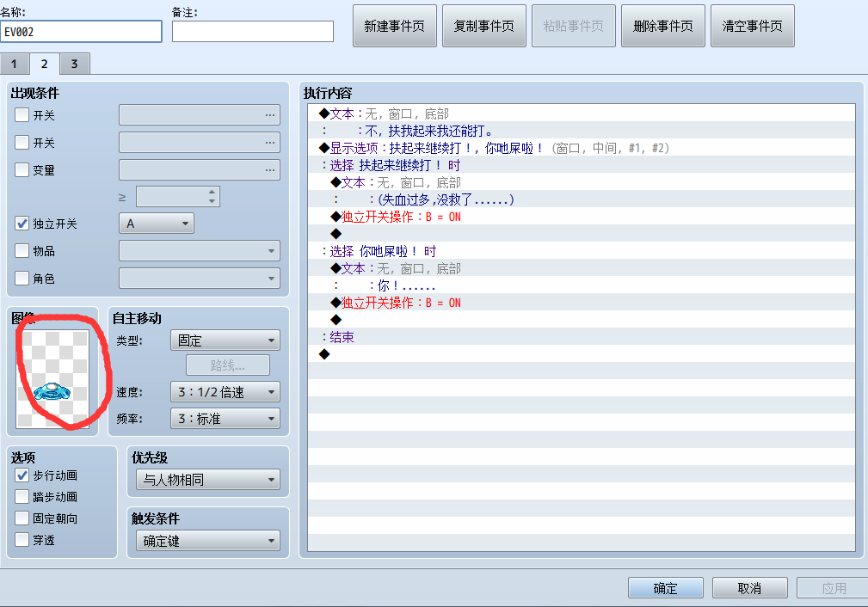The height and width of the screenshot is (607, 868).
Task: Enable the 变量 condition checkbox
Action: (22, 170)
